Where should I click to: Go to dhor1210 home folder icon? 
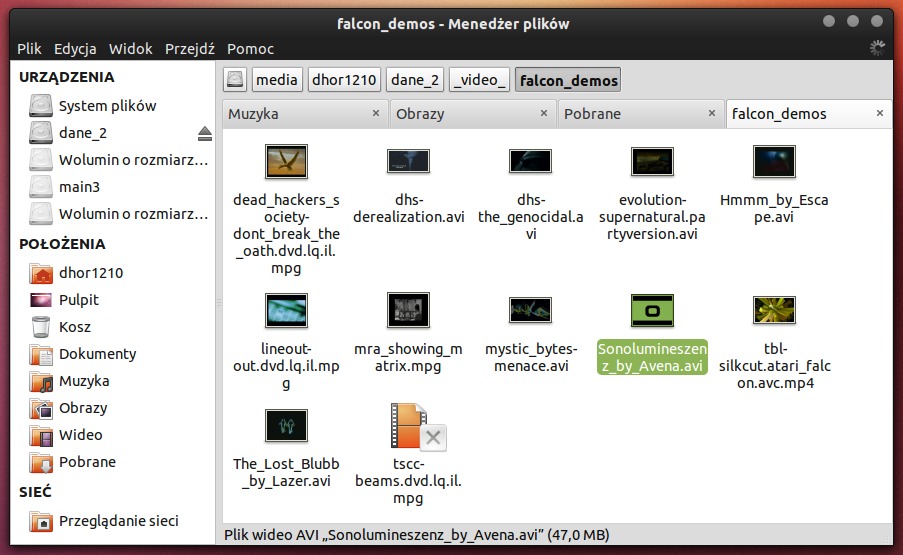coord(41,273)
